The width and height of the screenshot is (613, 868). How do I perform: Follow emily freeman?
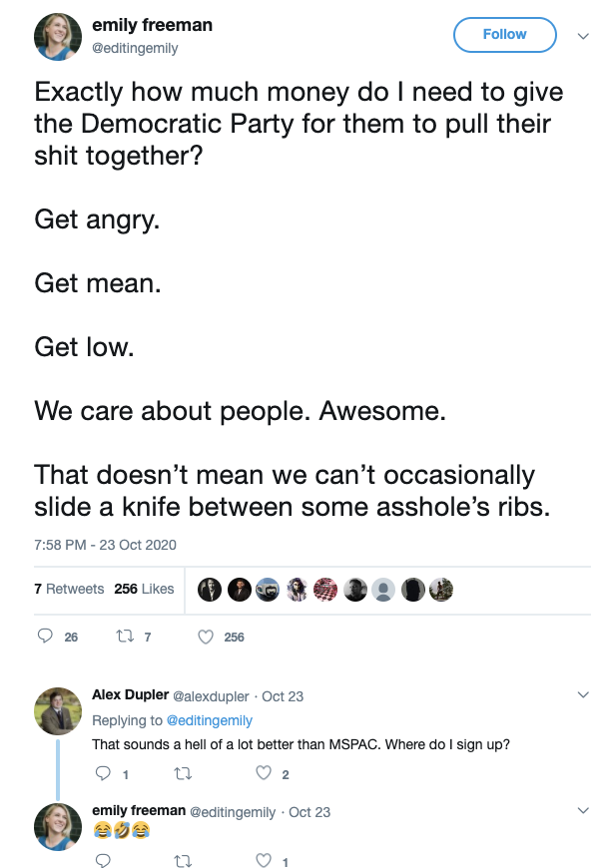pos(504,35)
